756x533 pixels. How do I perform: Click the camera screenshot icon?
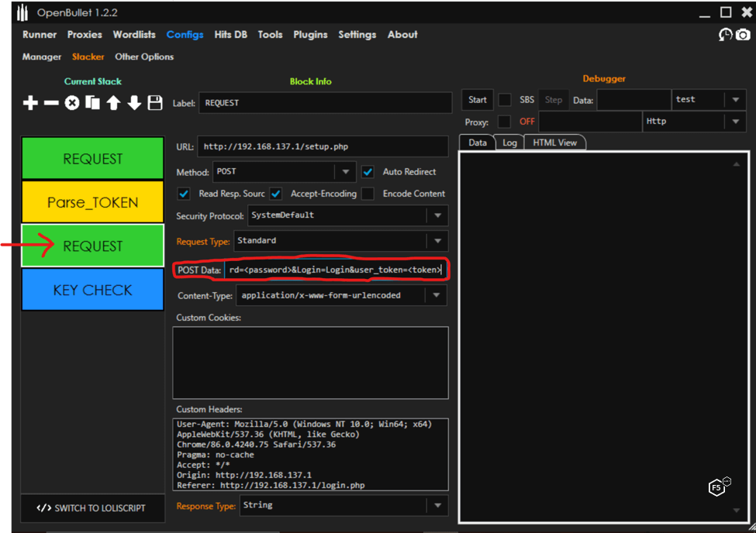pyautogui.click(x=743, y=35)
